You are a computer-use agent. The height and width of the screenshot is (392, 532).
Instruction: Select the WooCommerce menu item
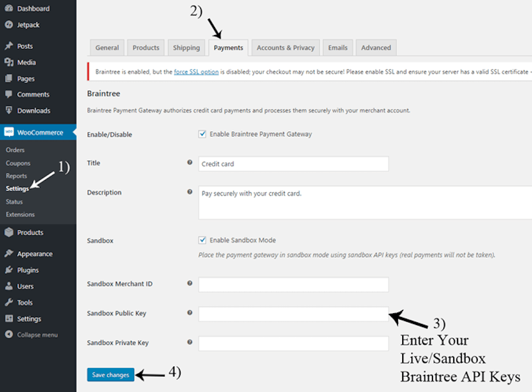[x=38, y=132]
